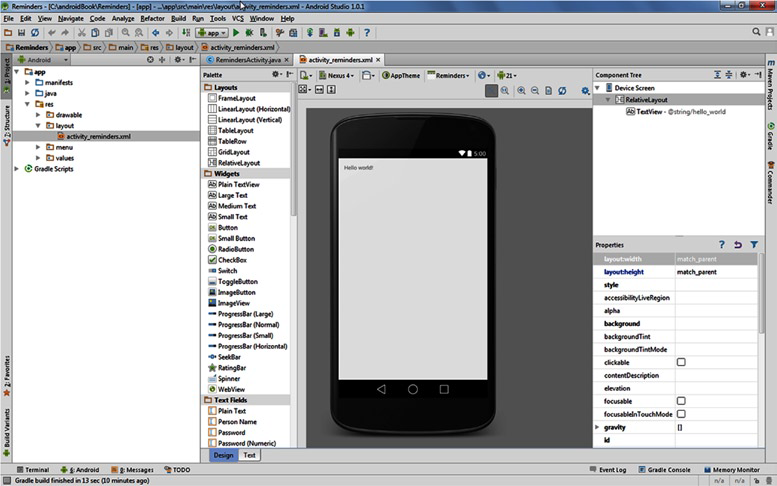
Task: Click the Save All toolbar icon
Action: (21, 32)
